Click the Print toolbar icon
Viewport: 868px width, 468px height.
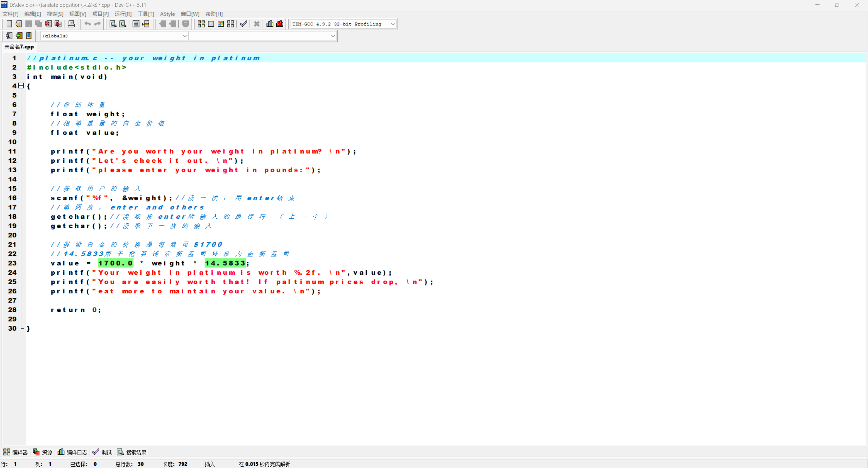(x=71, y=24)
